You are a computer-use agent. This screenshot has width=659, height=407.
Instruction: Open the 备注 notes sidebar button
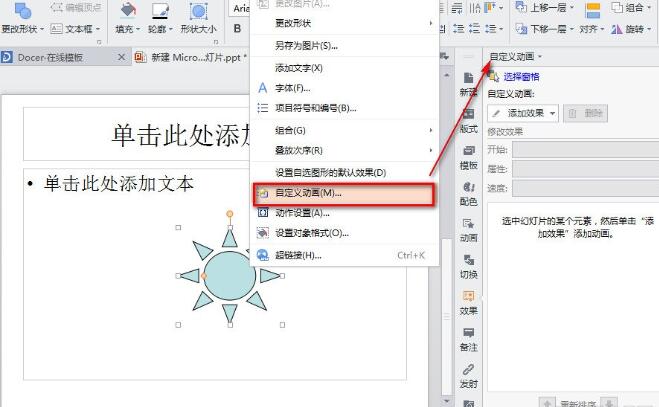(x=468, y=340)
